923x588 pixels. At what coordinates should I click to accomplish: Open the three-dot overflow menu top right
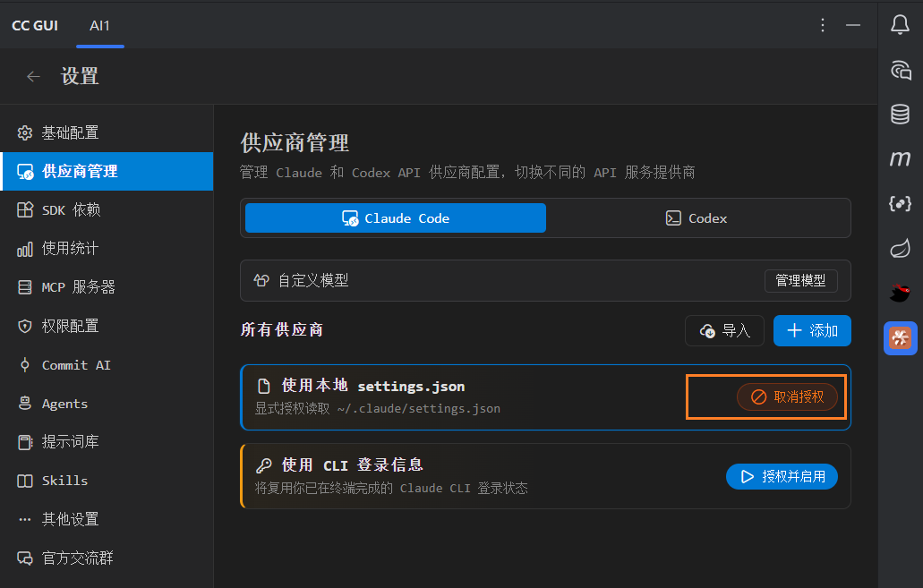[x=823, y=25]
